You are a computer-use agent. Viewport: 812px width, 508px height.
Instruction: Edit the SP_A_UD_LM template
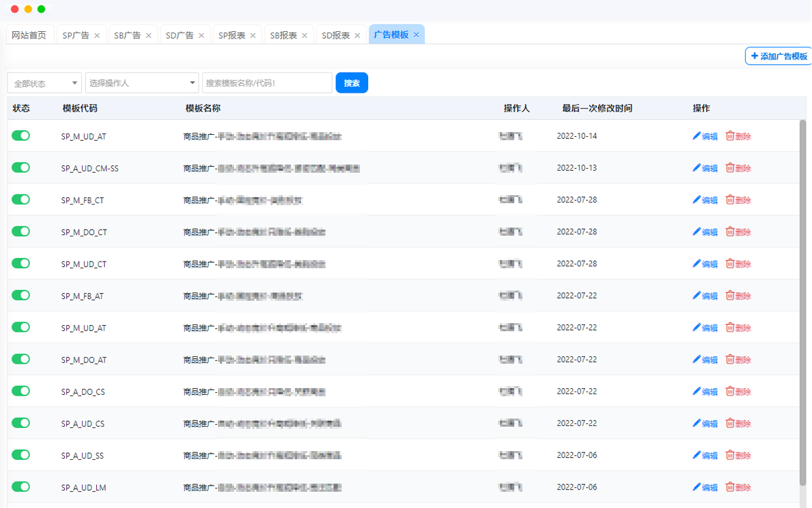click(x=705, y=488)
